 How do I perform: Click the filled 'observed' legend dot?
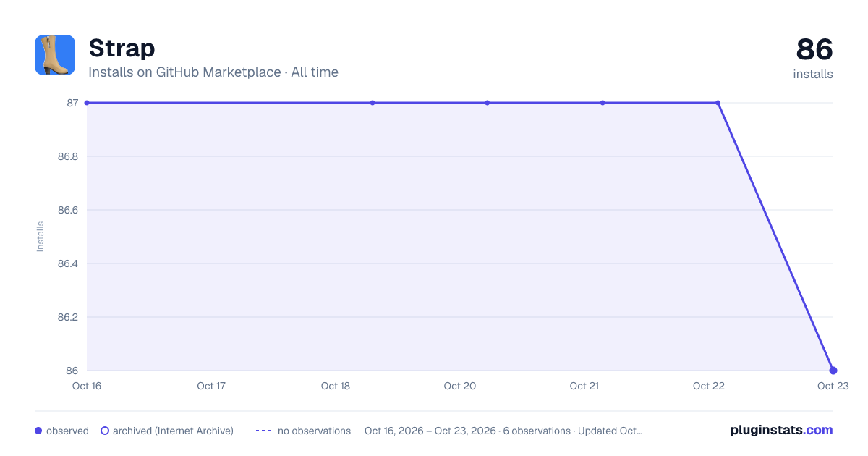click(x=38, y=431)
